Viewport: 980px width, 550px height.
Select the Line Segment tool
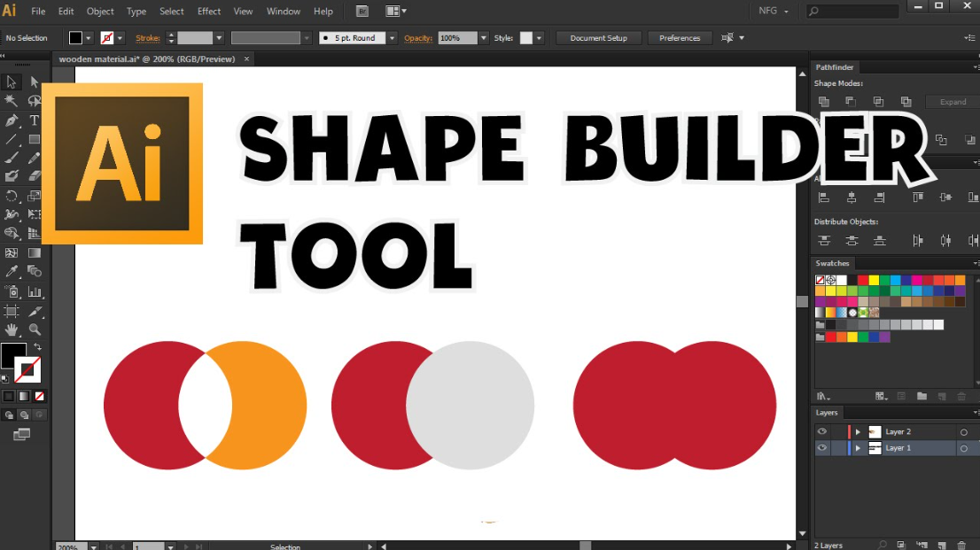click(x=12, y=139)
